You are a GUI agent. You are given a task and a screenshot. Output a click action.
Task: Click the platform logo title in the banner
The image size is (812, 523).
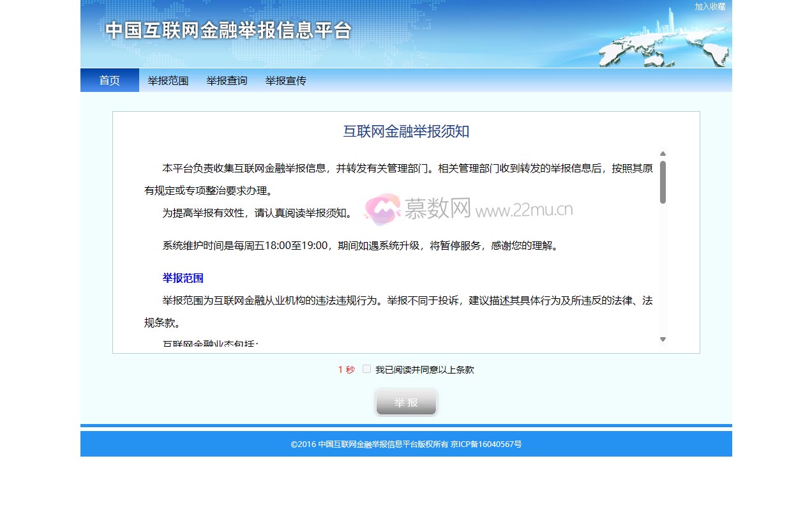(227, 30)
